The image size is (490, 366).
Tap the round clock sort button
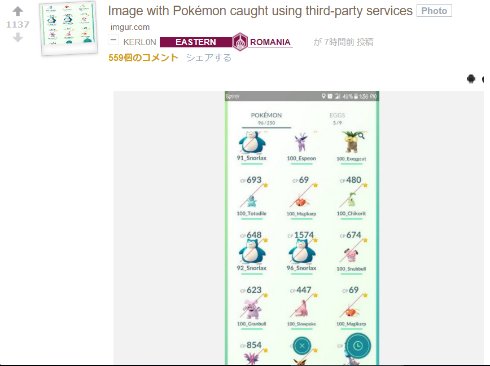pos(358,346)
